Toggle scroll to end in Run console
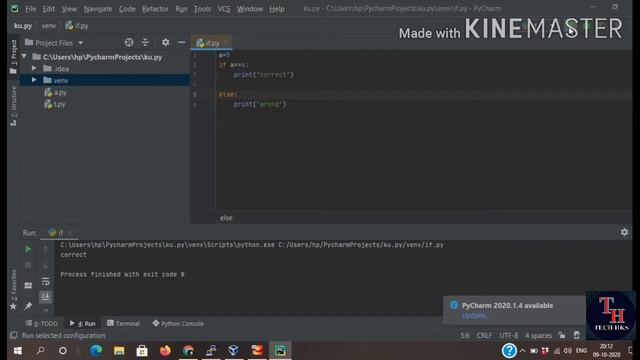Viewport: 640px width, 360px height. point(45,296)
